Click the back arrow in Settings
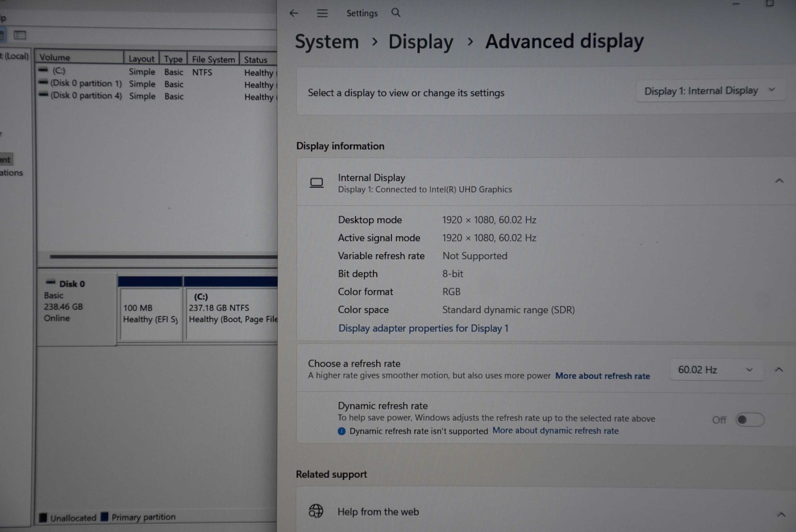 [294, 13]
